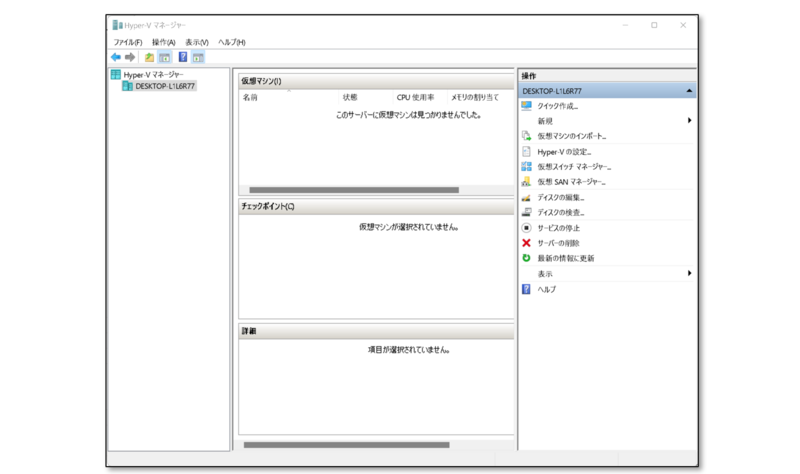This screenshot has width=800, height=474.
Task: Click the クイック作成... action link
Action: click(558, 106)
